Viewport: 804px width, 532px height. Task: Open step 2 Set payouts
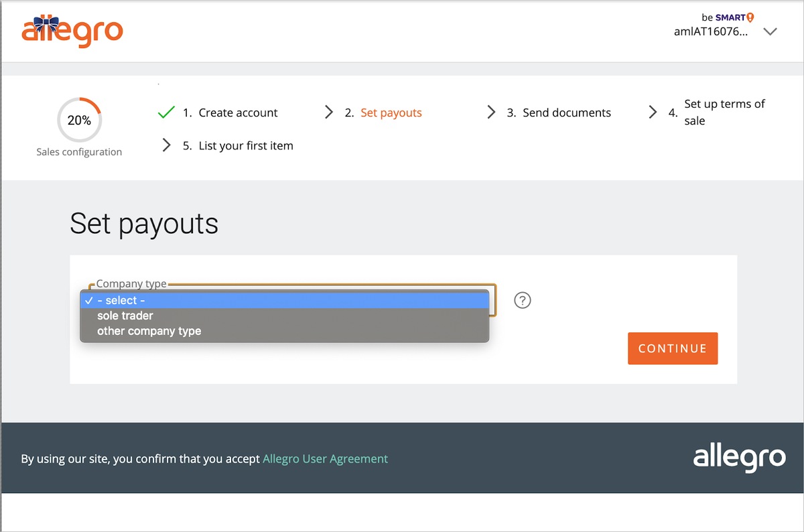(391, 113)
